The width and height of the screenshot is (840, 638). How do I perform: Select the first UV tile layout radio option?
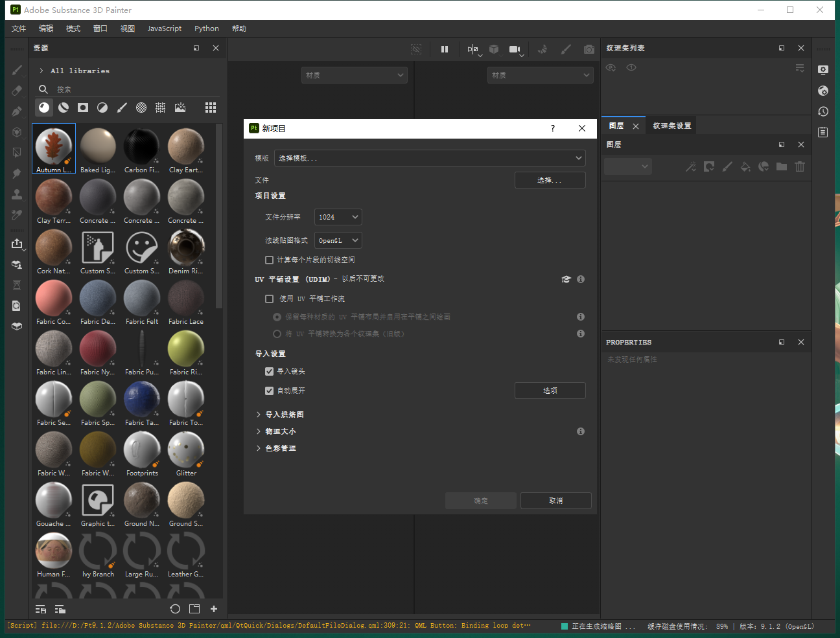(277, 317)
